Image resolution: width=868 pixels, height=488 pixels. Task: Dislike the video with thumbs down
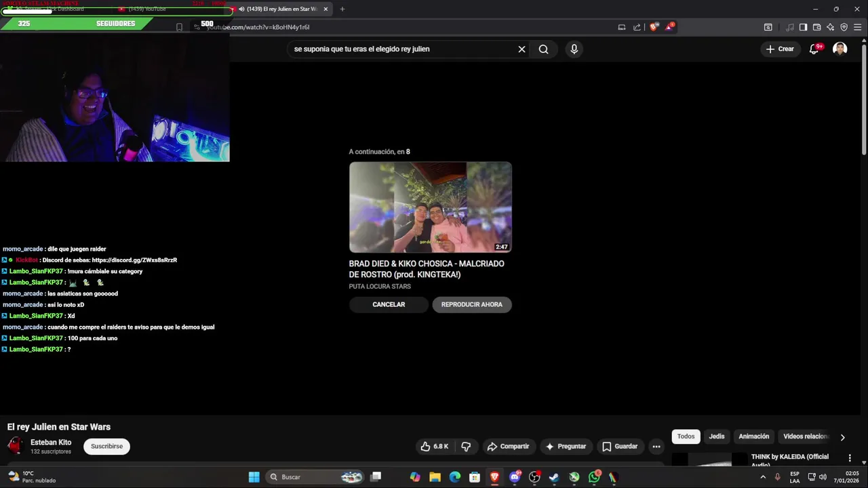[466, 446]
